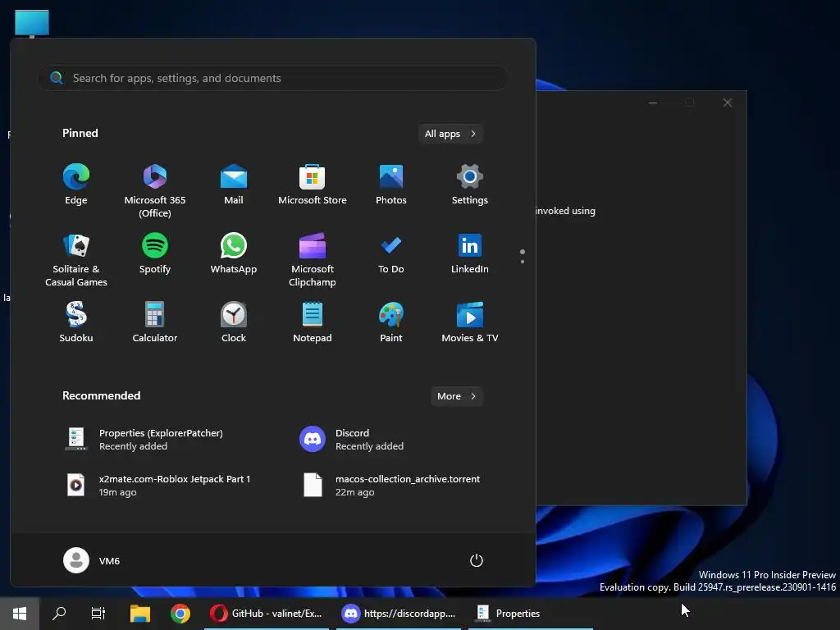Screen dimensions: 840x630
Task: Open Spotify from pinned apps
Action: click(x=155, y=254)
